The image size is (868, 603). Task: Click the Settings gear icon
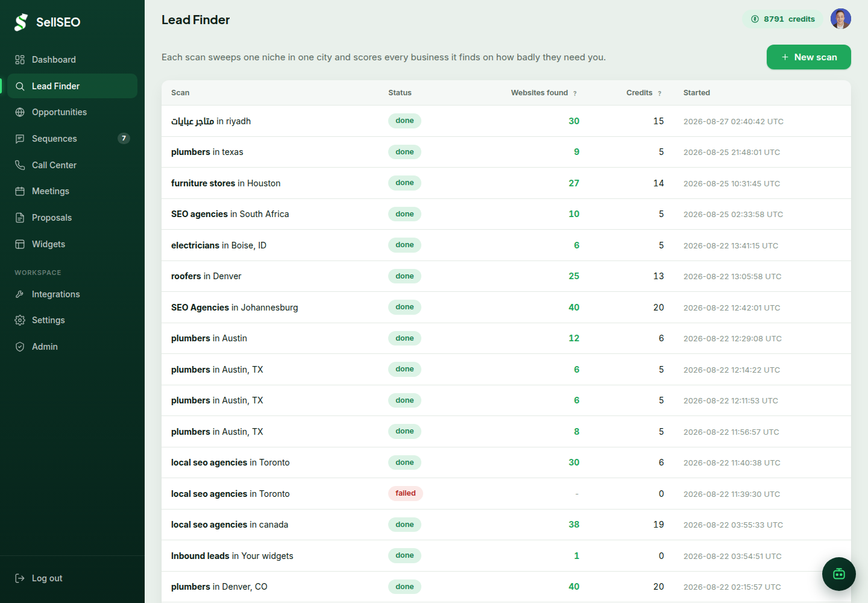point(20,320)
